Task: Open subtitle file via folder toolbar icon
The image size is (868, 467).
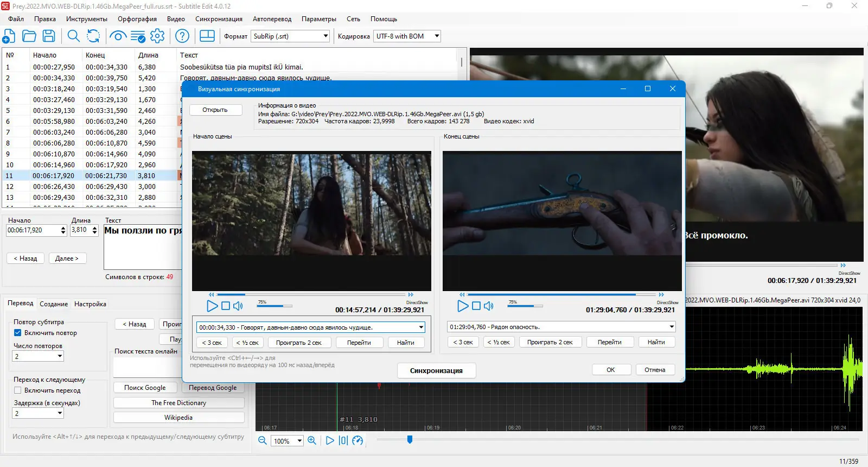Action: [29, 36]
